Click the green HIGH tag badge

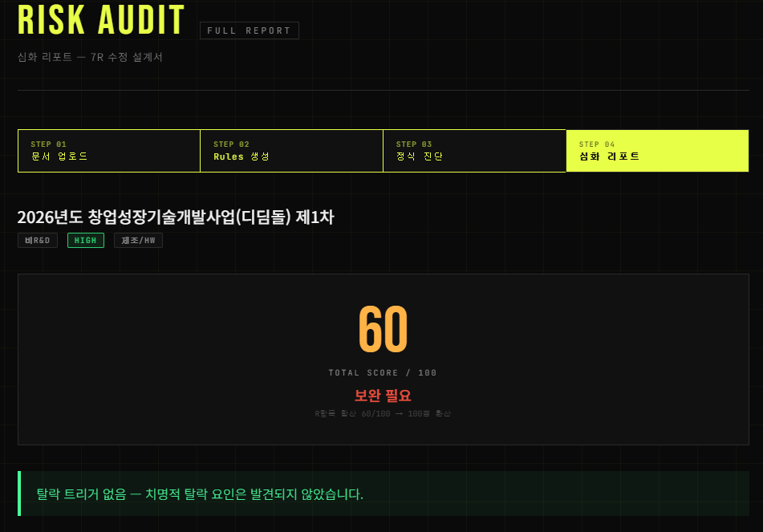(86, 241)
